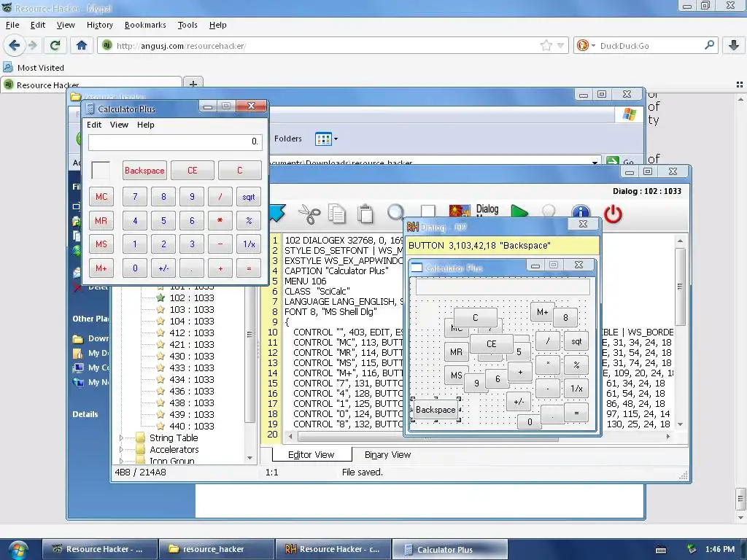Select dialog resource 440 : 1033 in tree
The width and height of the screenshot is (747, 560).
pyautogui.click(x=192, y=426)
